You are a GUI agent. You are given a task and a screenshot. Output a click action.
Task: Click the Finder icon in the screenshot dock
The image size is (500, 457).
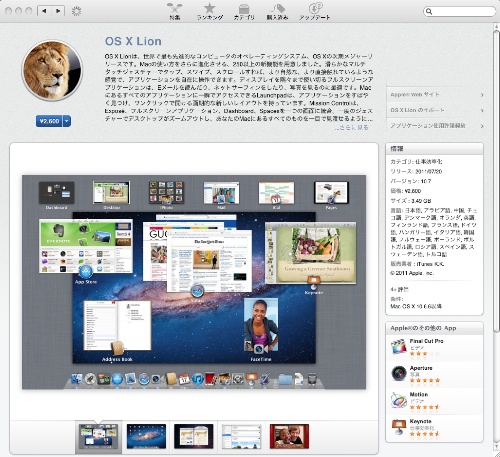click(x=77, y=379)
